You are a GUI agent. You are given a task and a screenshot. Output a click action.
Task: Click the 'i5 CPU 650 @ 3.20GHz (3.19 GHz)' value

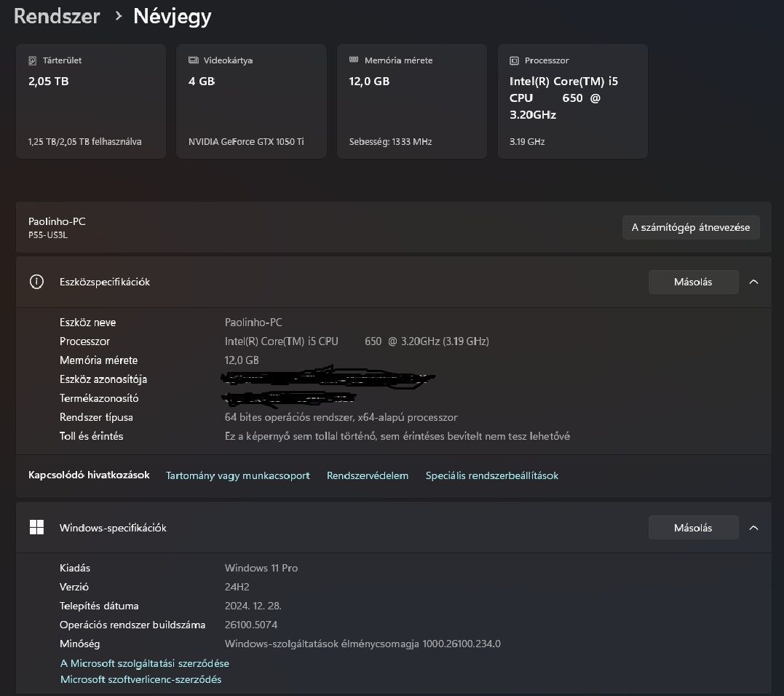[357, 341]
